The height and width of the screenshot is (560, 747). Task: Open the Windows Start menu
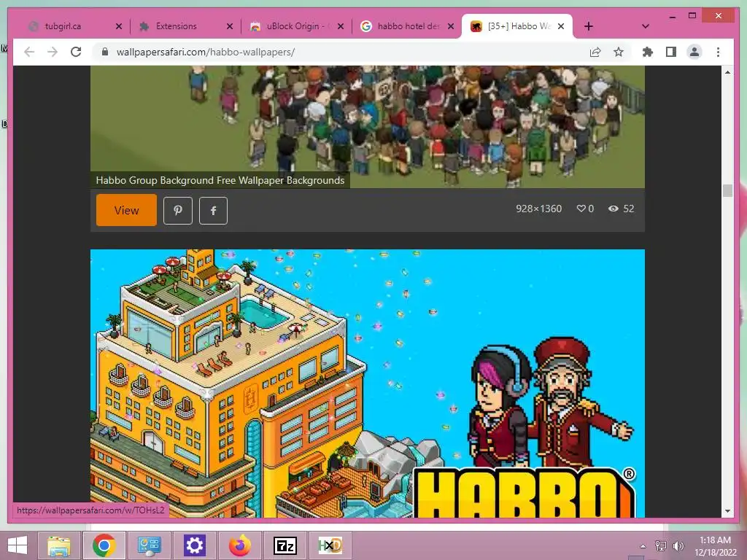[18, 545]
